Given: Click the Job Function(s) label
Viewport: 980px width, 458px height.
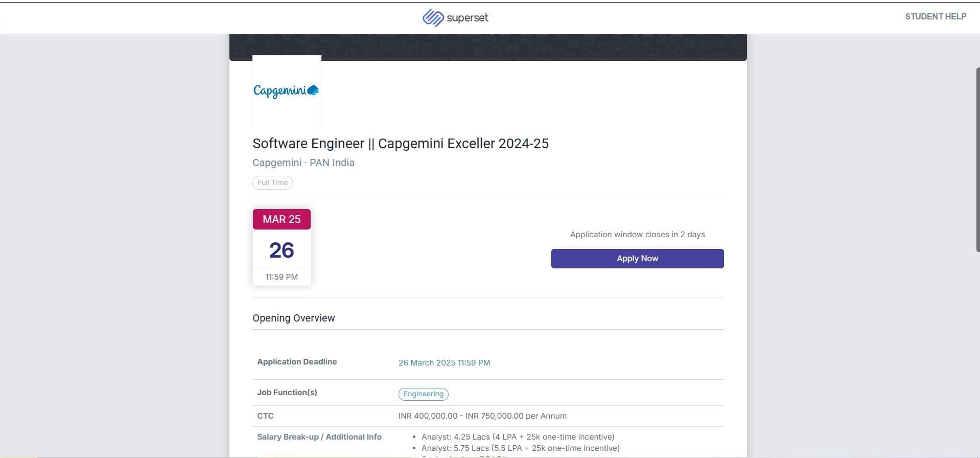Looking at the screenshot, I should point(287,392).
